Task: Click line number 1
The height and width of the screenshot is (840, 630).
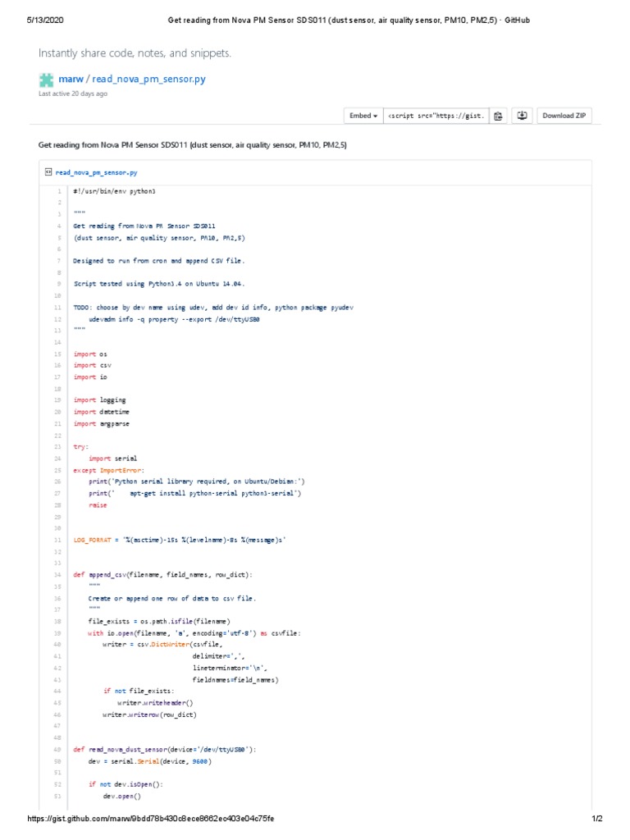Action: point(59,191)
